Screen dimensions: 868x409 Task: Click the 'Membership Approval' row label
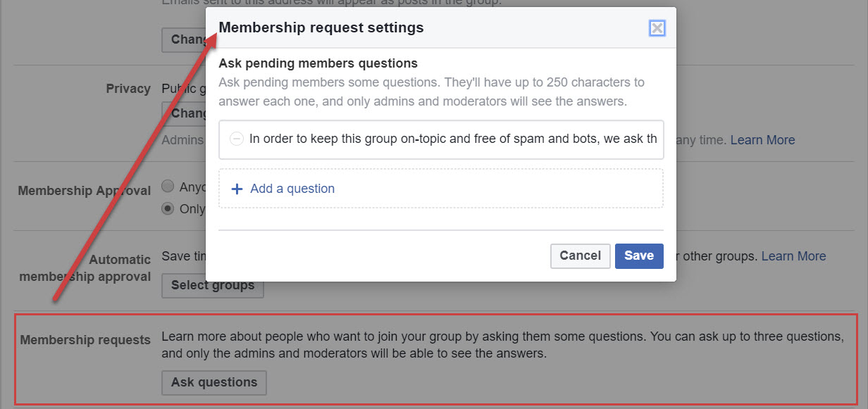point(84,191)
